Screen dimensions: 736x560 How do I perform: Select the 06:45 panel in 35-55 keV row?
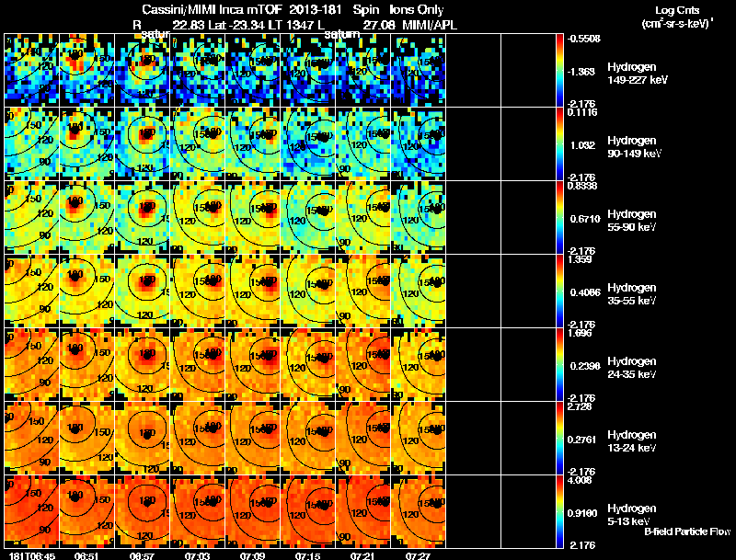pyautogui.click(x=31, y=291)
